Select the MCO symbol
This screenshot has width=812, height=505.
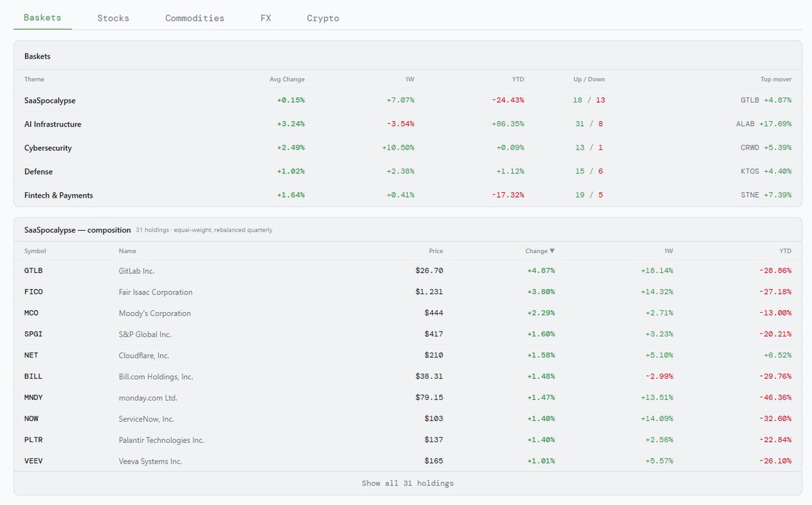[32, 313]
